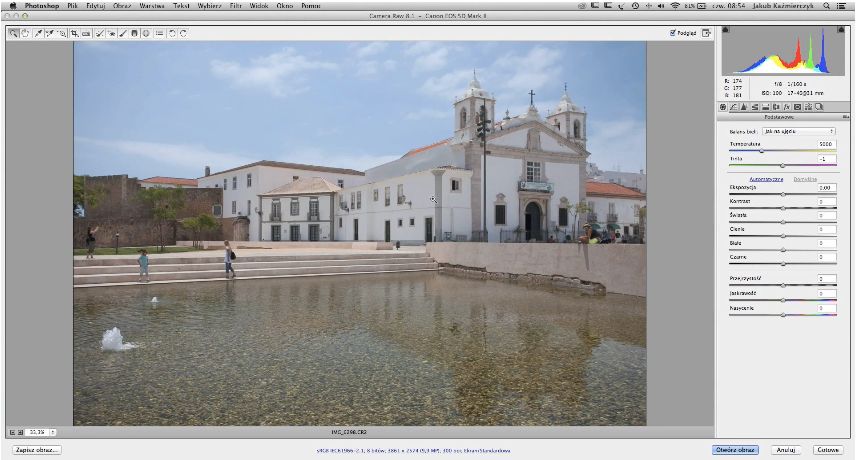Image resolution: width=856 pixels, height=460 pixels.
Task: Open the Podstawowe panel options menu
Action: click(846, 117)
